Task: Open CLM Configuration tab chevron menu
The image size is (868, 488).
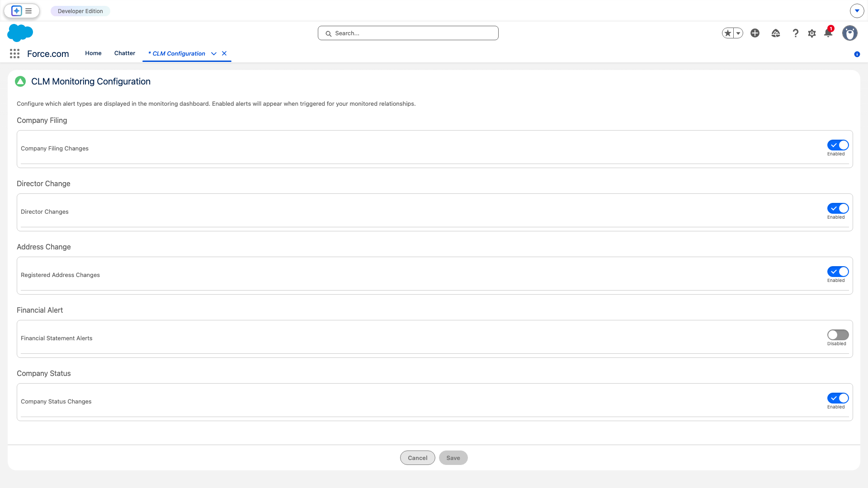Action: tap(214, 54)
